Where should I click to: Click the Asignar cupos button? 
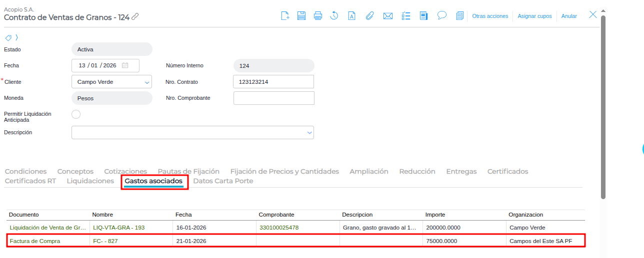coord(534,16)
